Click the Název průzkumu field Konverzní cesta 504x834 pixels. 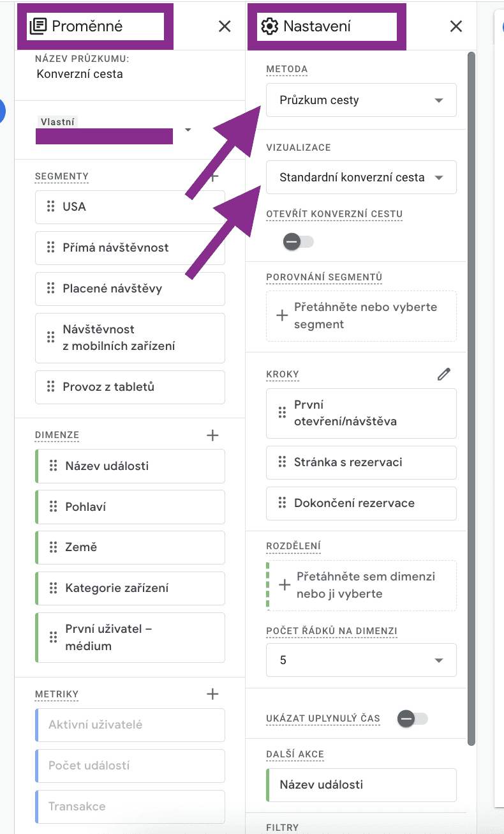[80, 74]
